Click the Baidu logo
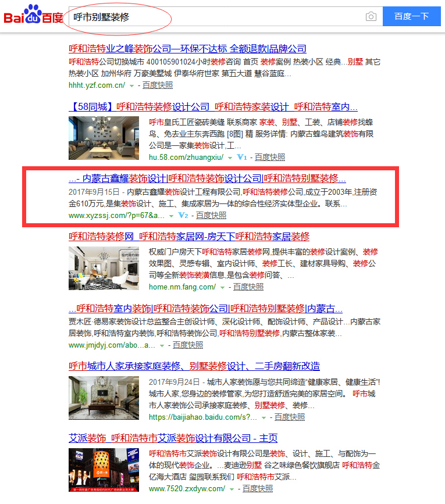Screen dimensions: 445x504 [x=34, y=16]
